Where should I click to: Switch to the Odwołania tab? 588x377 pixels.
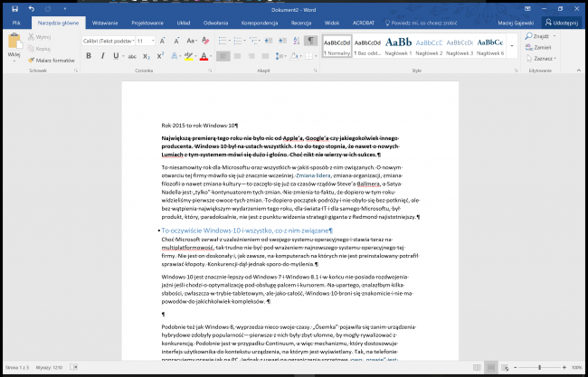(215, 23)
